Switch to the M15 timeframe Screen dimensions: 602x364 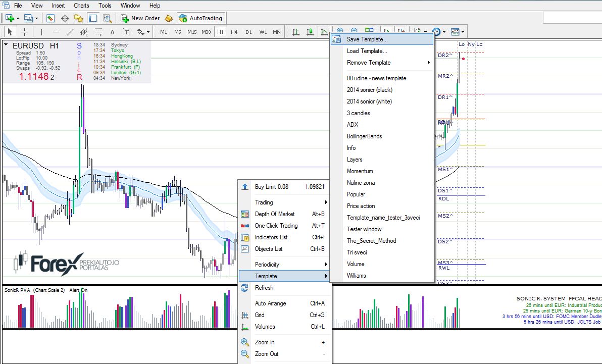(x=192, y=32)
